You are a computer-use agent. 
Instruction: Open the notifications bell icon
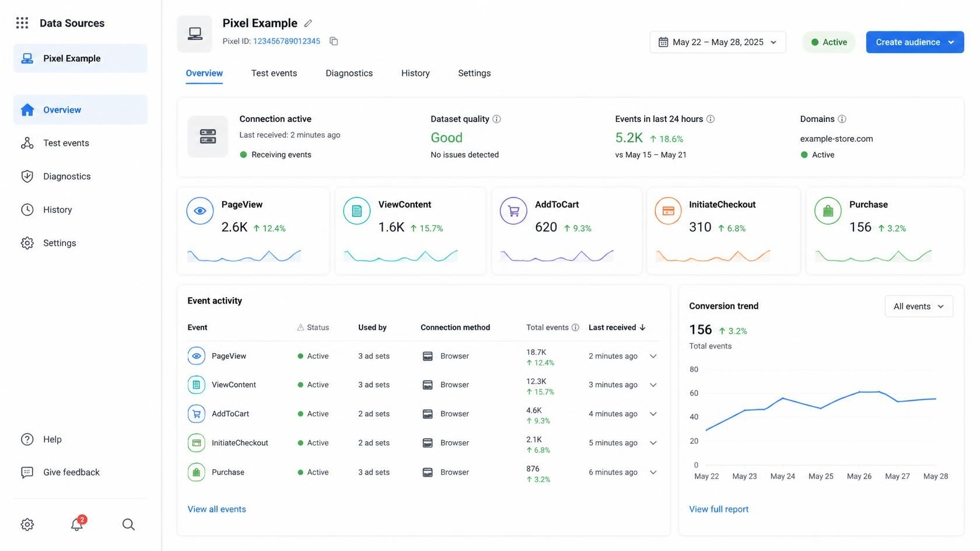77,524
